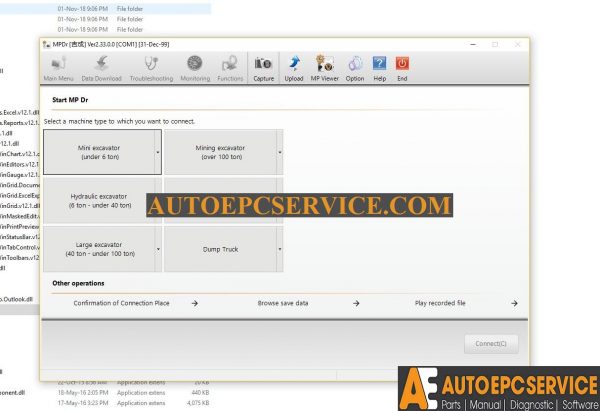Click arrow next to Play recorded file
Screen dimensions: 600x411
514,303
